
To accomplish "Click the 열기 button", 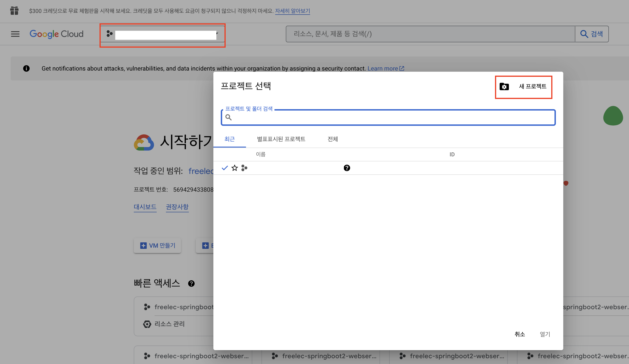I will coord(545,334).
